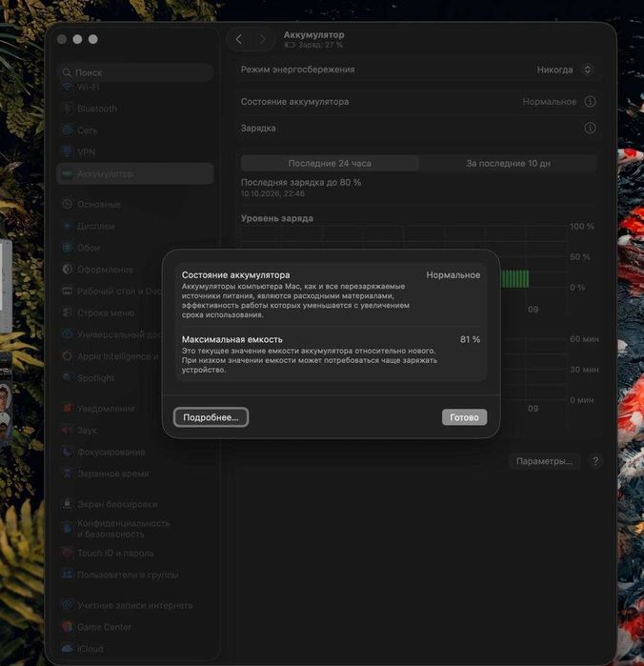
Task: Open Режим энергосбережения dropdown showing Никогда
Action: point(564,70)
